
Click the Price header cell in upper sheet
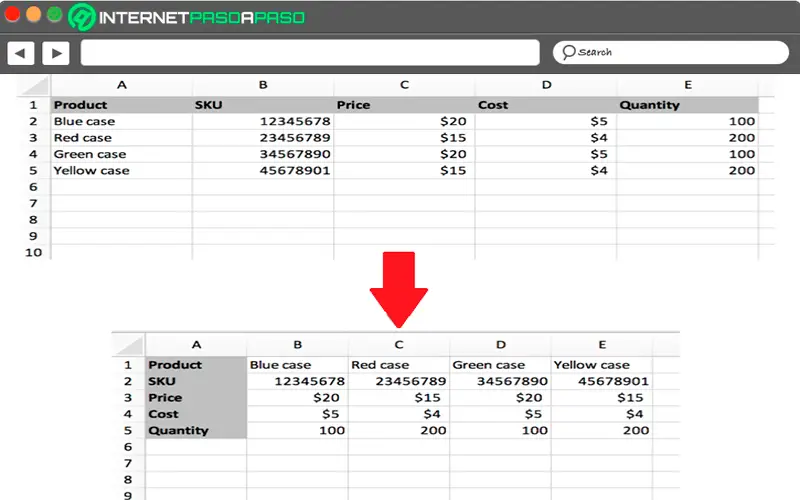(x=405, y=105)
